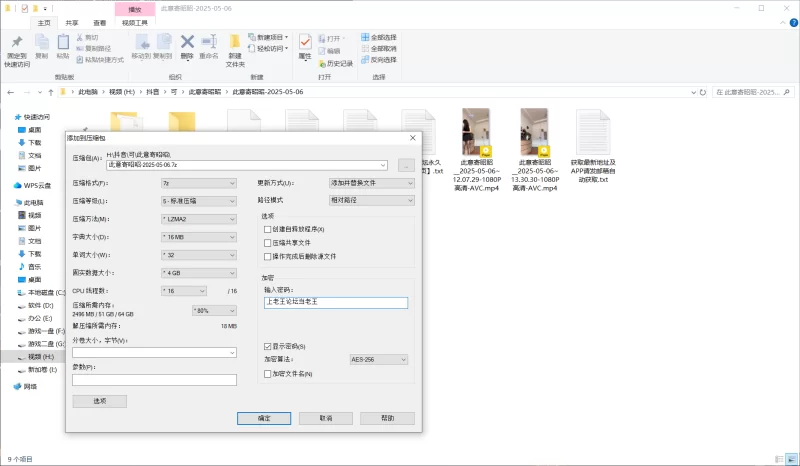Toggle 加密文件名 encrypt filenames checkbox
This screenshot has height=466, width=800.
(x=267, y=374)
